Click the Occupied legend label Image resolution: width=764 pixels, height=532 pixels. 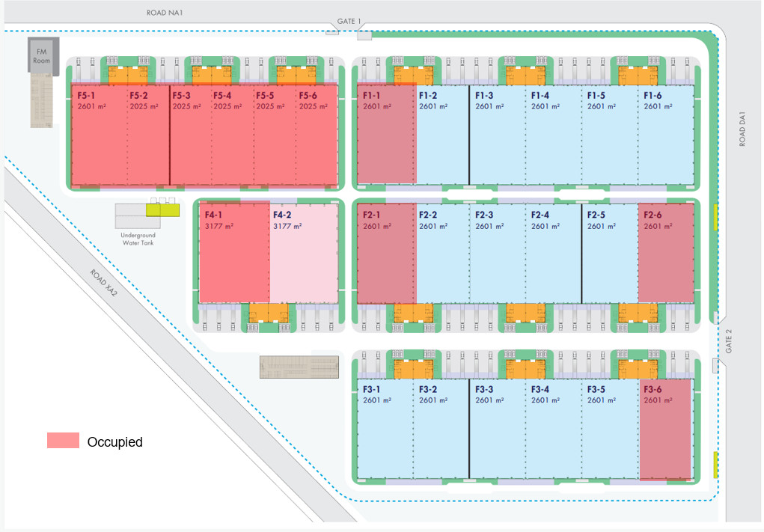point(115,442)
